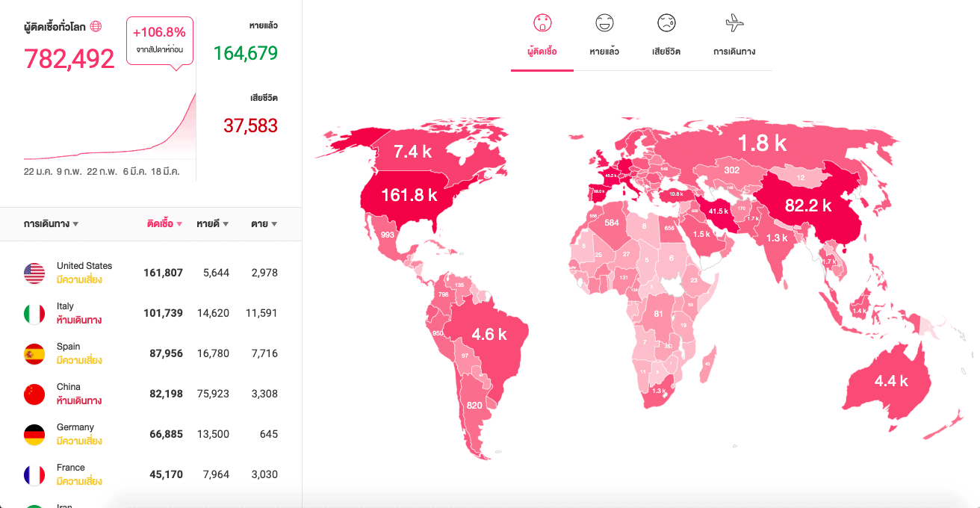Click the deaths sad face icon
Screen dimensions: 980x508
click(x=666, y=23)
